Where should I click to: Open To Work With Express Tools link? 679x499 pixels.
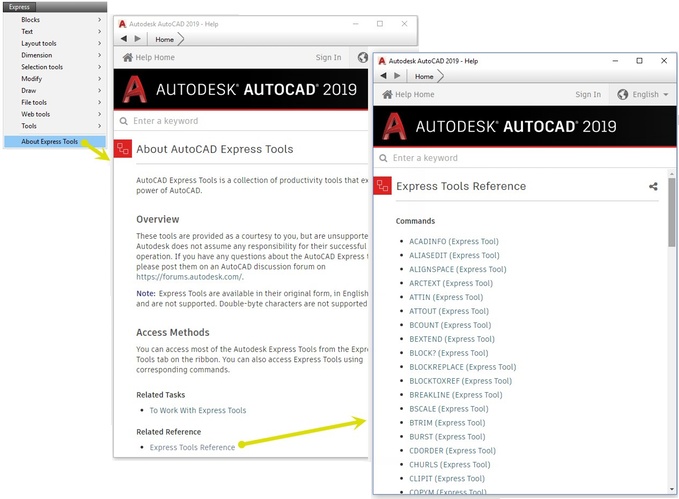tap(198, 410)
